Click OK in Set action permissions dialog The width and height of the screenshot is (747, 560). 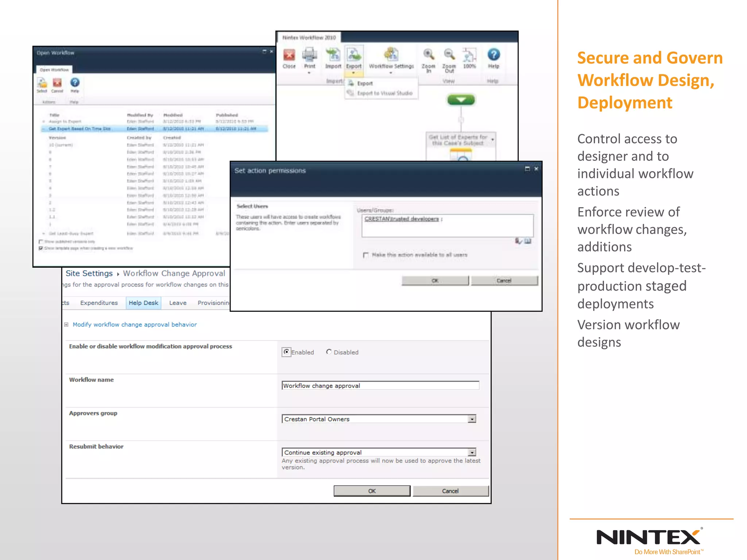coord(435,281)
